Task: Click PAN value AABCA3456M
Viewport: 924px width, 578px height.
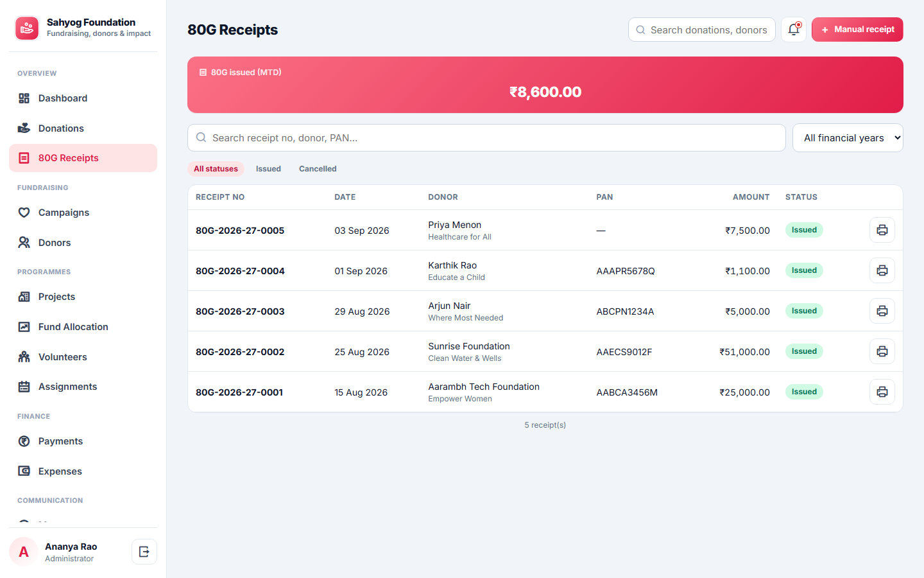Action: coord(627,392)
